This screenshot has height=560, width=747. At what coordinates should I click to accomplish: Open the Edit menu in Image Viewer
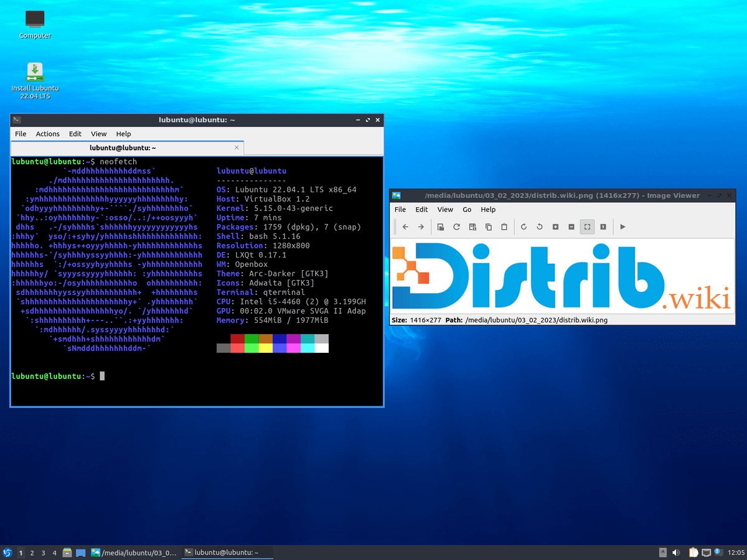(421, 209)
